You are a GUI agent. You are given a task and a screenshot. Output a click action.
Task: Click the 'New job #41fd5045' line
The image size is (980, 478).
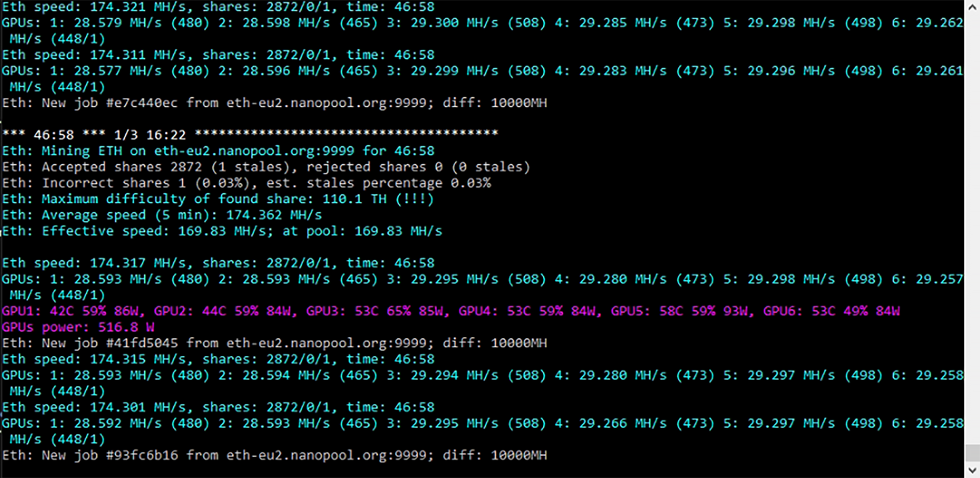click(275, 343)
